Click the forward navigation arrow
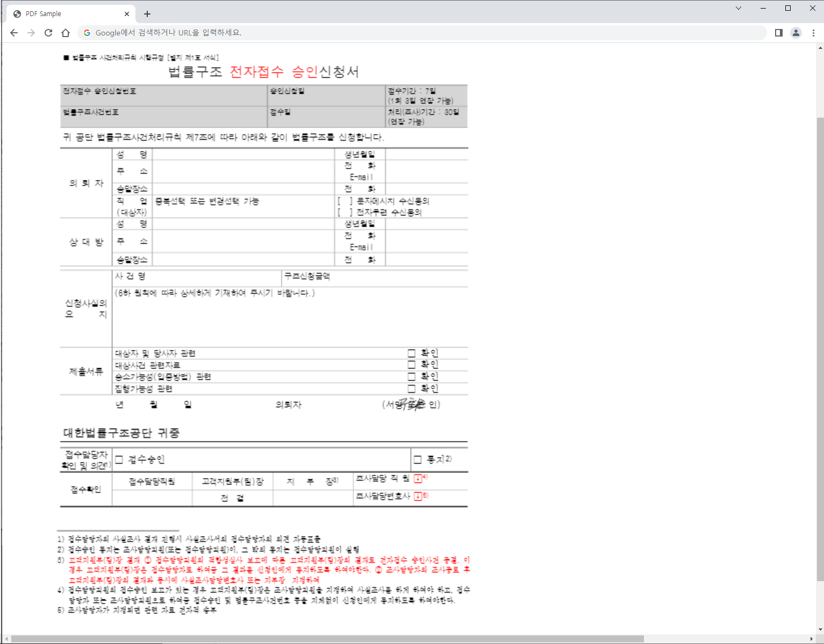 click(x=31, y=32)
